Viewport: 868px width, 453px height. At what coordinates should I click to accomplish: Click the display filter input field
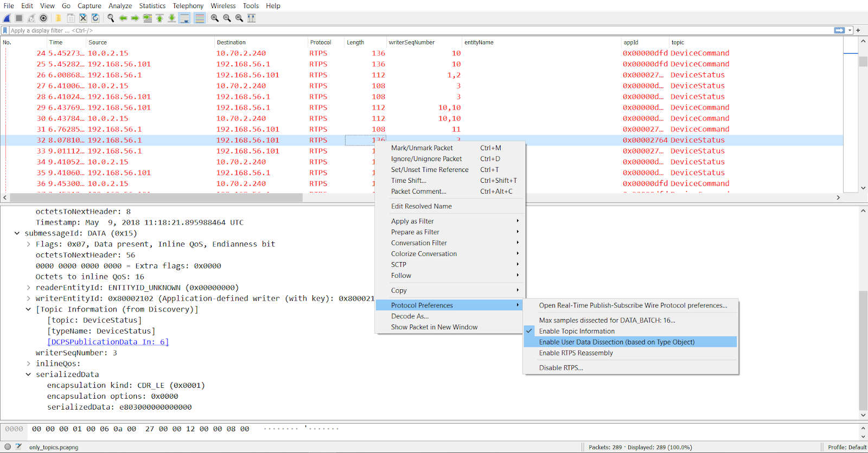(x=420, y=30)
